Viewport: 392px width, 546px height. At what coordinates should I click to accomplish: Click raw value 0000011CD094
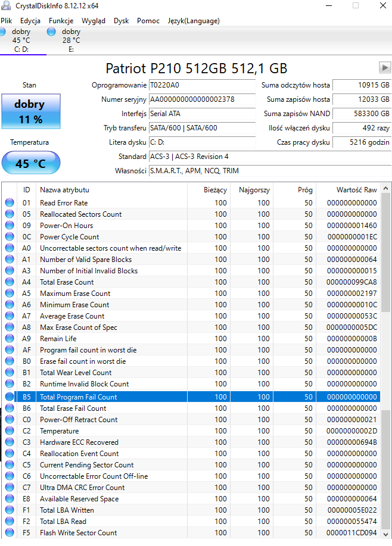click(351, 532)
